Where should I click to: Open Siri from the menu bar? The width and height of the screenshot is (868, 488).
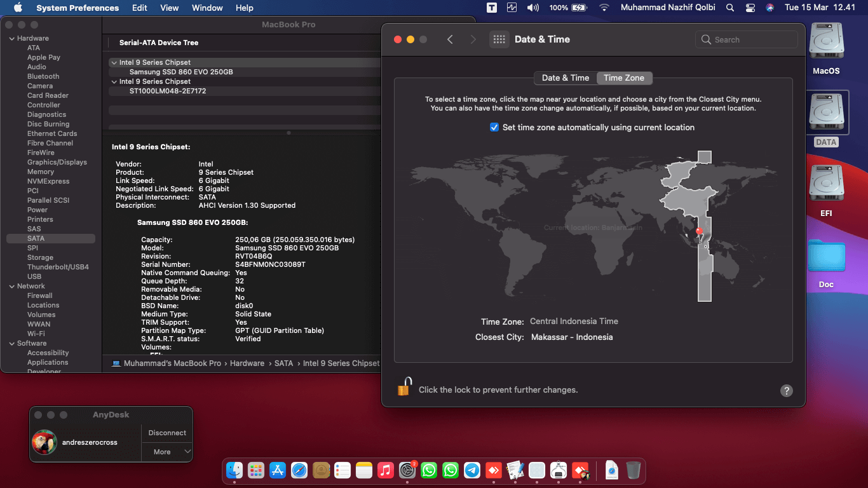coord(770,8)
